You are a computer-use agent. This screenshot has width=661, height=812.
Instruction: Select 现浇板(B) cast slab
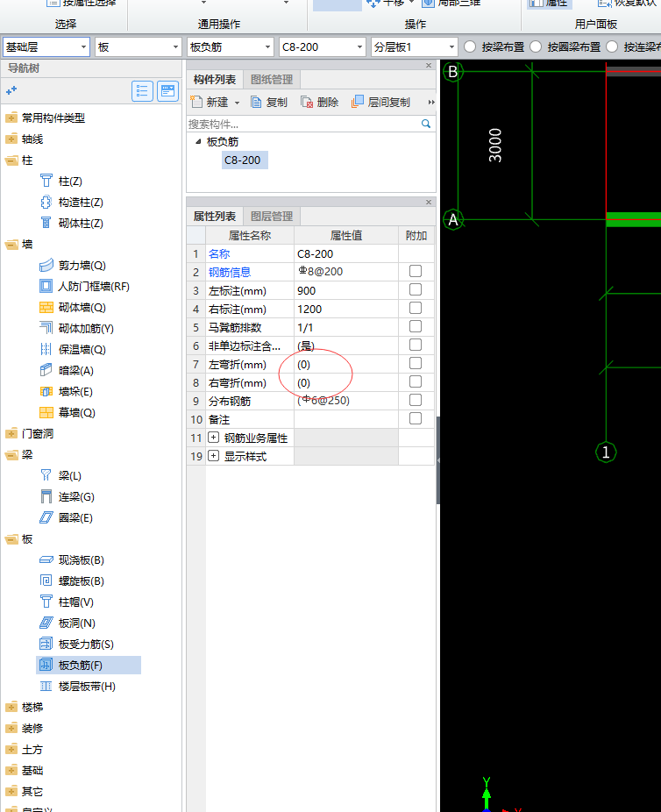click(x=82, y=559)
